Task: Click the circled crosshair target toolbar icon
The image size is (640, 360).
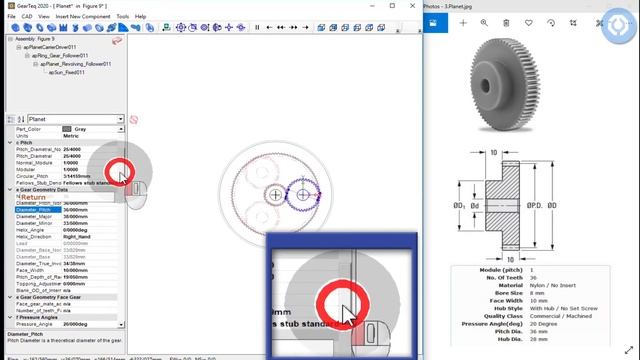Action: (x=180, y=28)
